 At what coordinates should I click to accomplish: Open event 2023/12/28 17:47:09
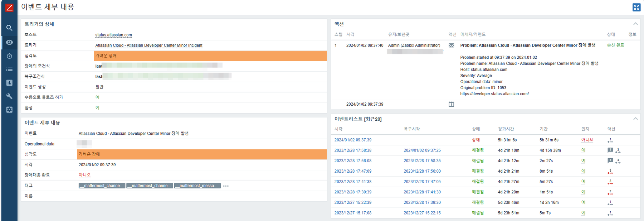353,171
